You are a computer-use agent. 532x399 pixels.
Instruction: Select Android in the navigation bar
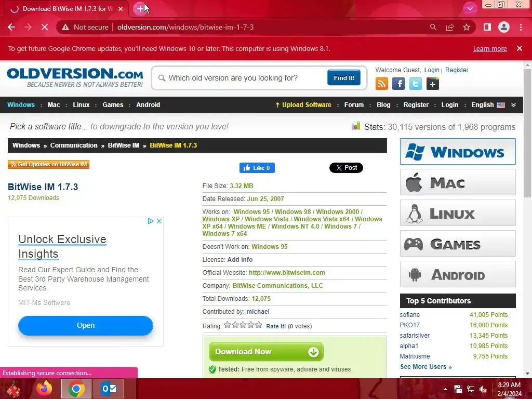point(148,105)
